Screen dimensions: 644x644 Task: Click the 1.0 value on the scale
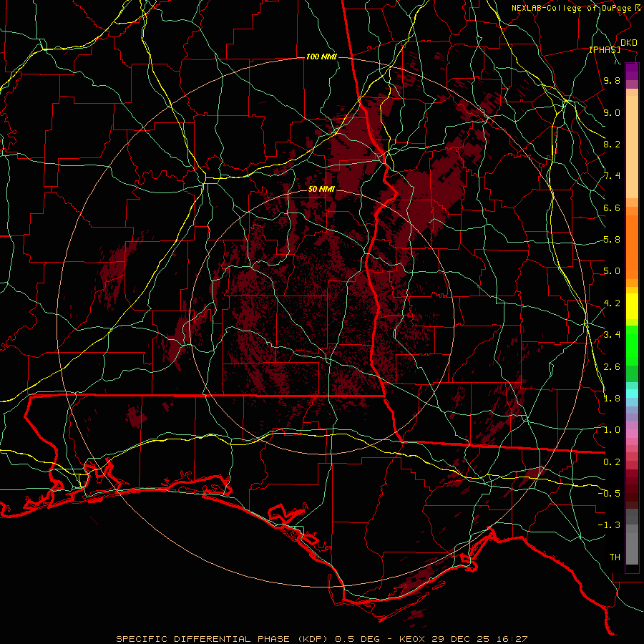click(612, 430)
